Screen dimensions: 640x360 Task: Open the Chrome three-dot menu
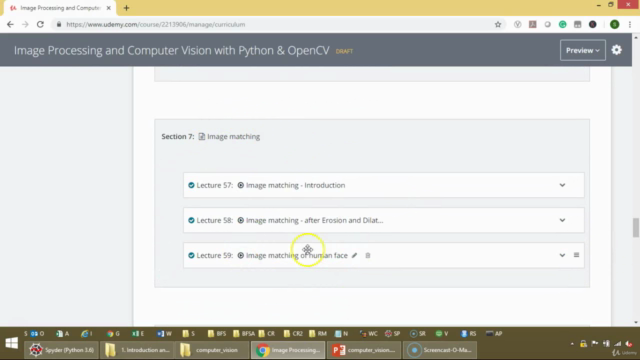coord(630,24)
